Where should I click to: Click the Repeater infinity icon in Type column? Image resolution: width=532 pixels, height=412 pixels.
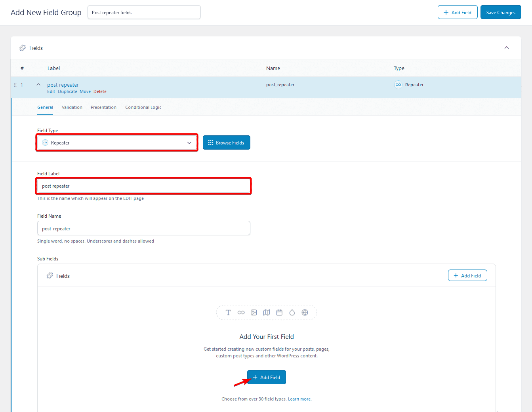pyautogui.click(x=398, y=84)
